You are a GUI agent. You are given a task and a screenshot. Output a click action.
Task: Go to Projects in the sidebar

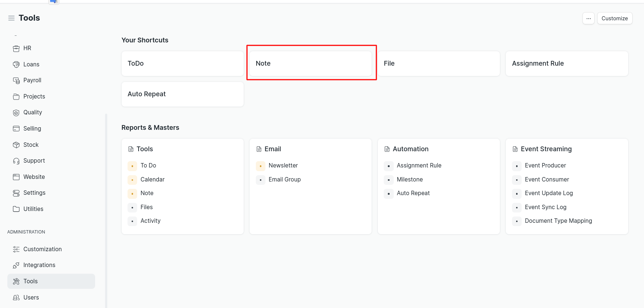click(34, 96)
